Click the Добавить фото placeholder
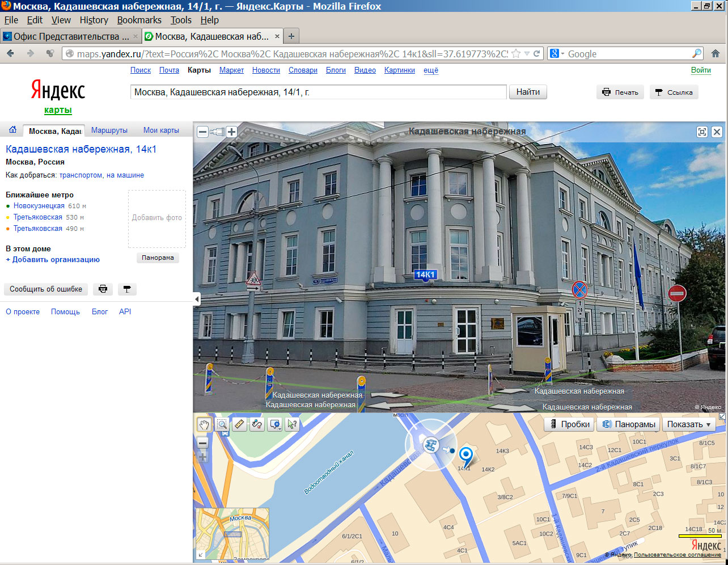728x565 pixels. (157, 218)
